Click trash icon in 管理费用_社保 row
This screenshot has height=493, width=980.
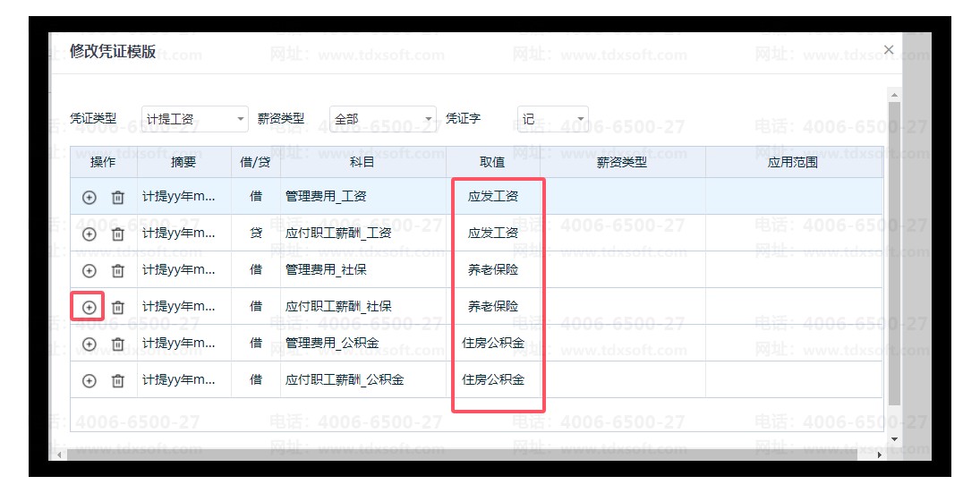point(117,271)
